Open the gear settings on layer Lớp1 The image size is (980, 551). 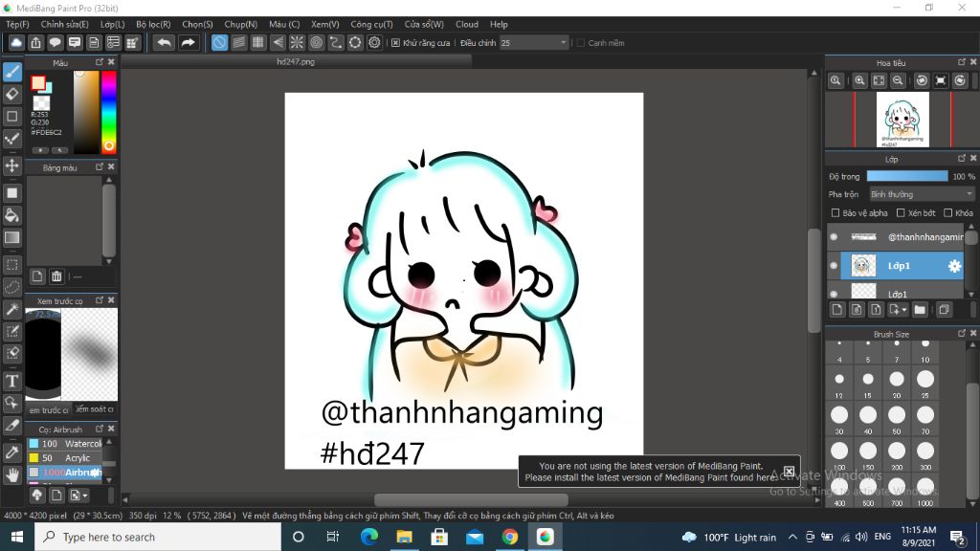(x=954, y=266)
